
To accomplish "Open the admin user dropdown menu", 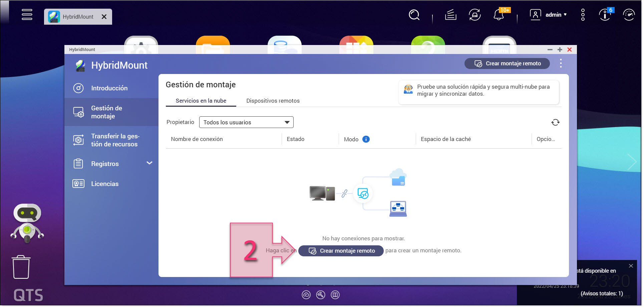I will click(x=550, y=15).
